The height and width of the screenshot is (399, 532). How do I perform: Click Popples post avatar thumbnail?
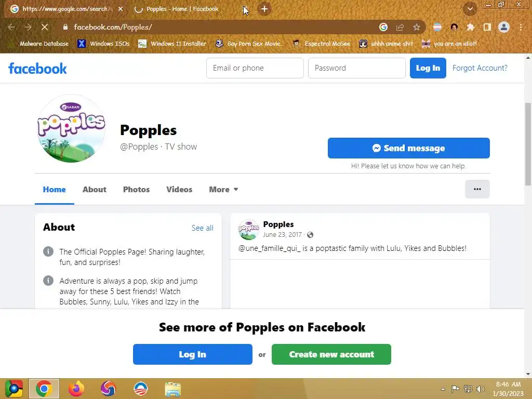[x=249, y=229]
